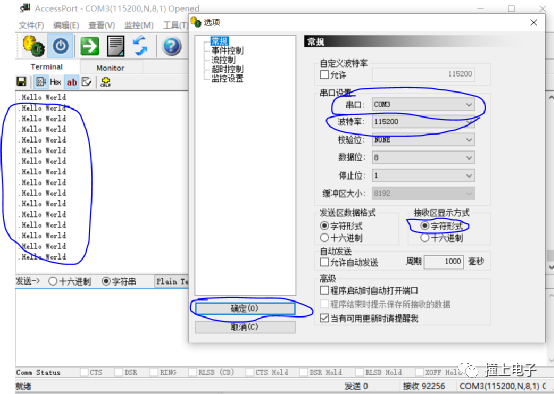Click the terminal view toggle icon
The height and width of the screenshot is (394, 554).
point(41,82)
